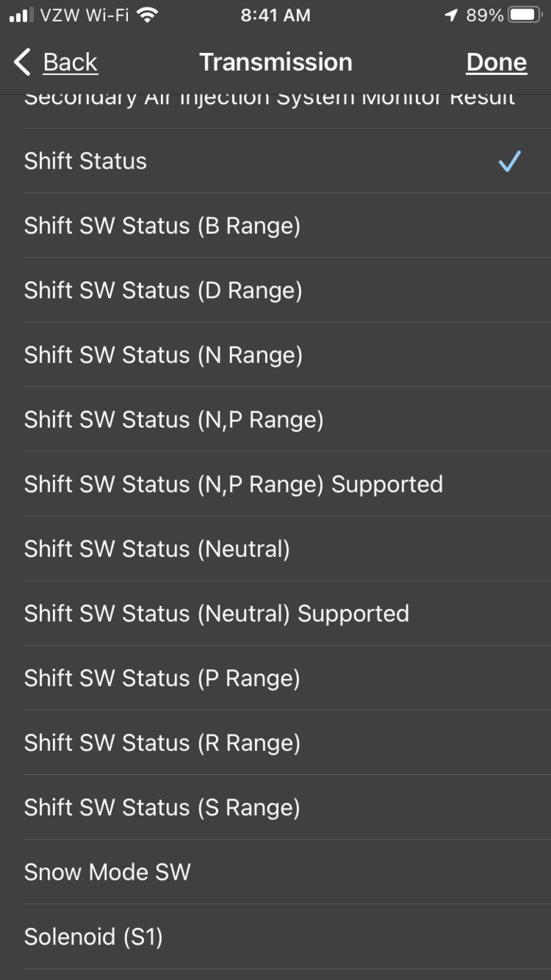Select Shift SW Status (N,P Range) Supported
Image resolution: width=551 pixels, height=980 pixels.
coord(275,484)
